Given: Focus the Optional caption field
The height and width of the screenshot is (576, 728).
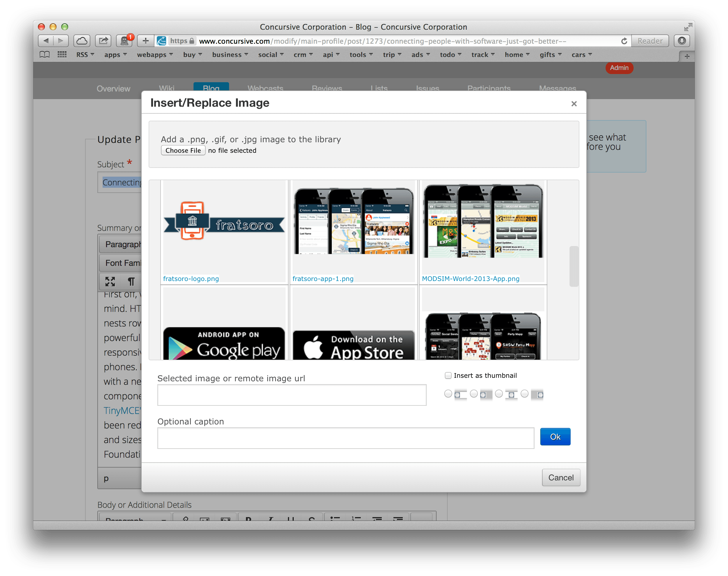Looking at the screenshot, I should tap(346, 438).
